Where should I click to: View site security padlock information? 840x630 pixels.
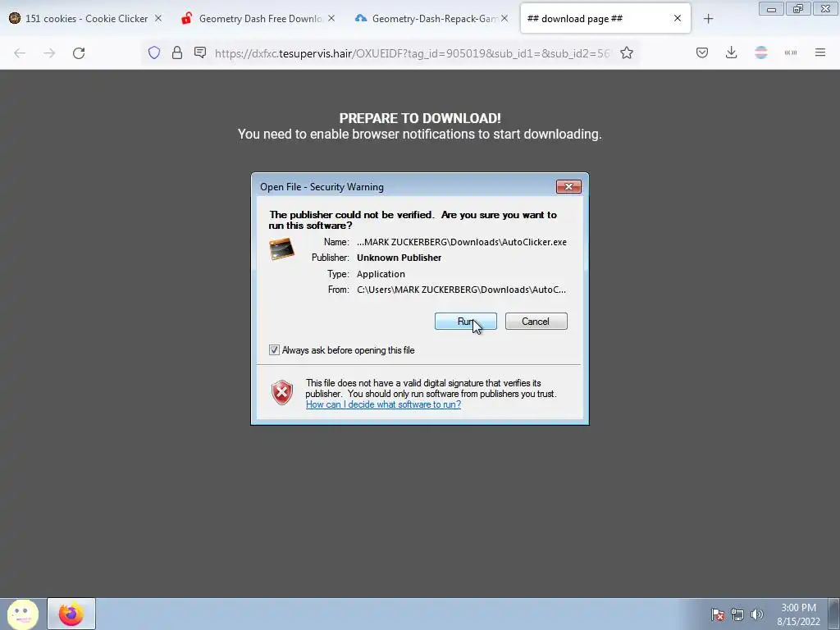177,52
